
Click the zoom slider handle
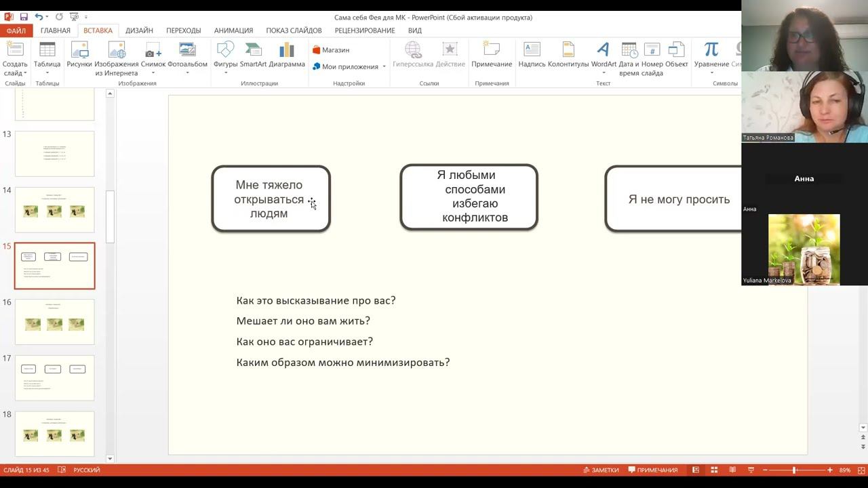[794, 470]
